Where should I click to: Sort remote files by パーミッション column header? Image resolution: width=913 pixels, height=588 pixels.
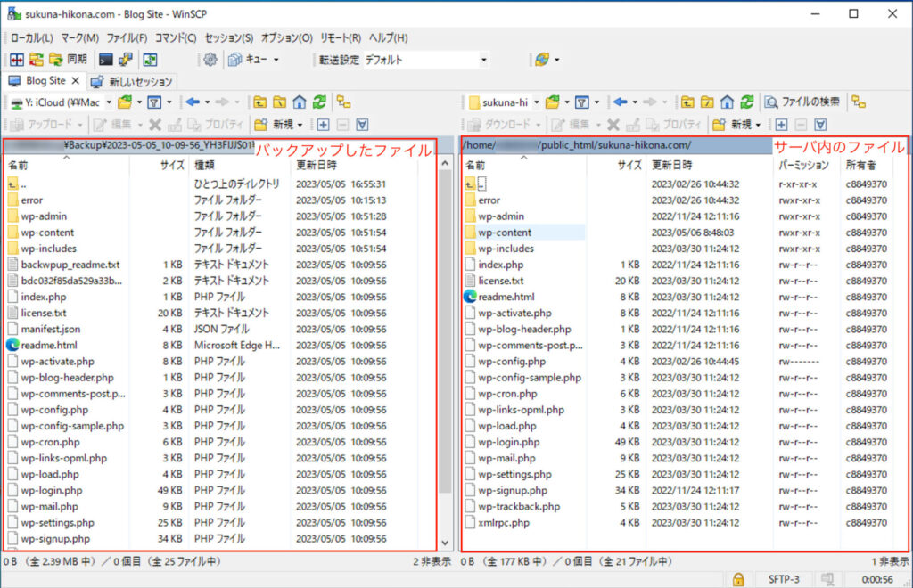pos(806,165)
